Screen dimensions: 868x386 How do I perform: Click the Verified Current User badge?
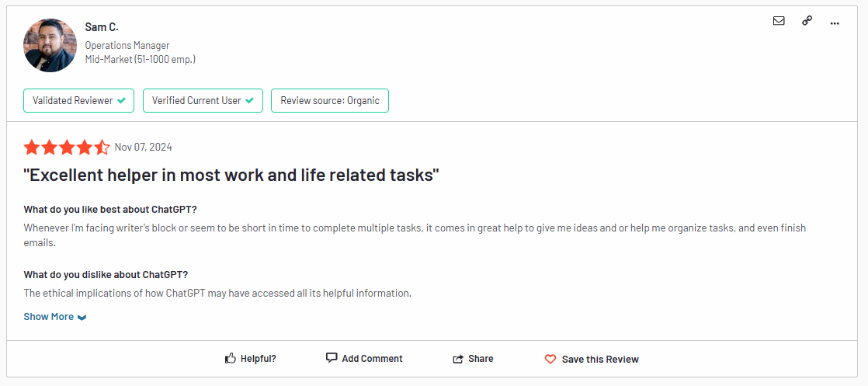click(203, 100)
